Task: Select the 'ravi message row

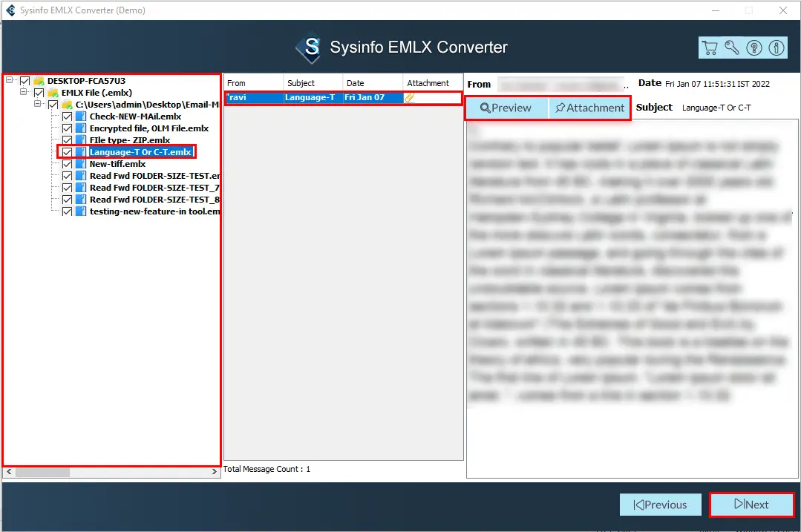Action: [343, 97]
